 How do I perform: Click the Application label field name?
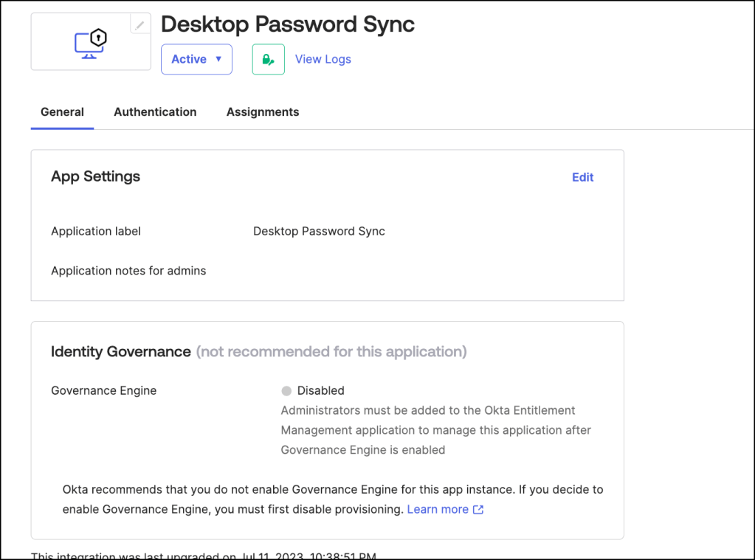click(x=96, y=231)
